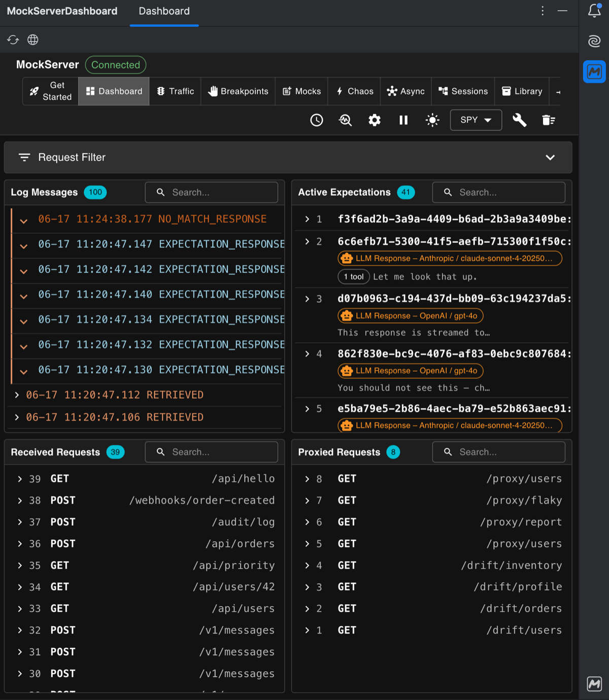Open the Sessions tab
The width and height of the screenshot is (609, 700).
coord(463,91)
